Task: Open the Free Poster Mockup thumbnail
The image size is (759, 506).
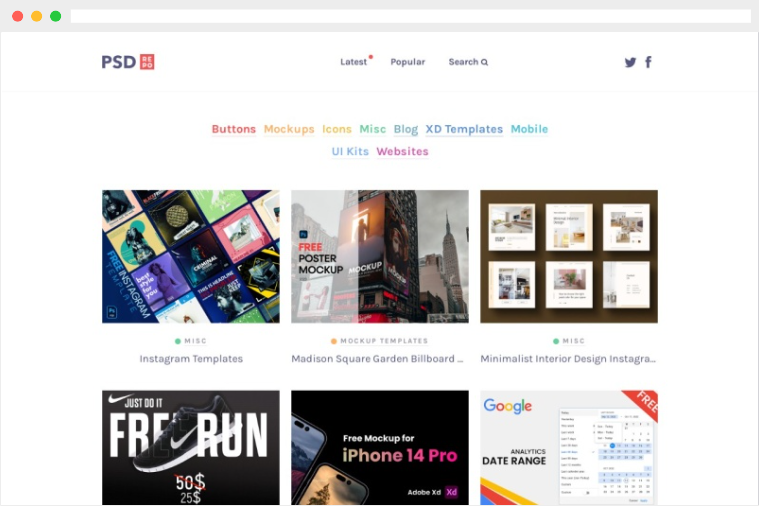Action: coord(380,257)
